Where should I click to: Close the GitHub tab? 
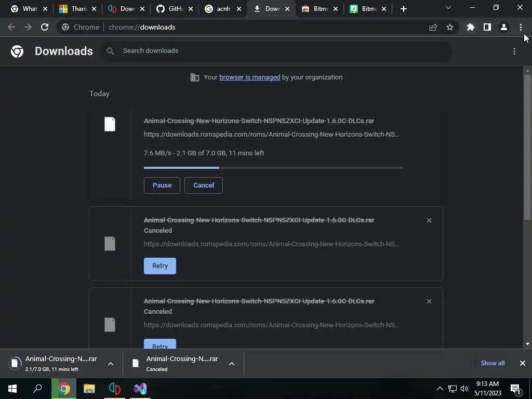click(191, 9)
